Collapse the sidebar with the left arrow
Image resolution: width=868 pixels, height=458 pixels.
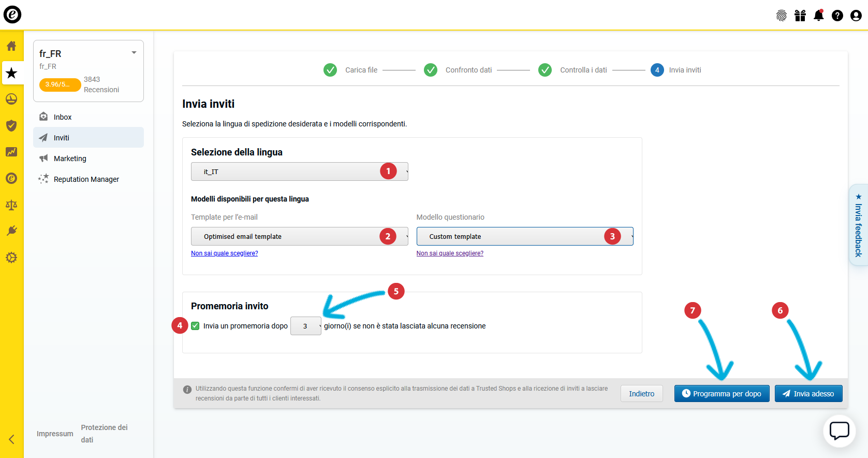11,439
